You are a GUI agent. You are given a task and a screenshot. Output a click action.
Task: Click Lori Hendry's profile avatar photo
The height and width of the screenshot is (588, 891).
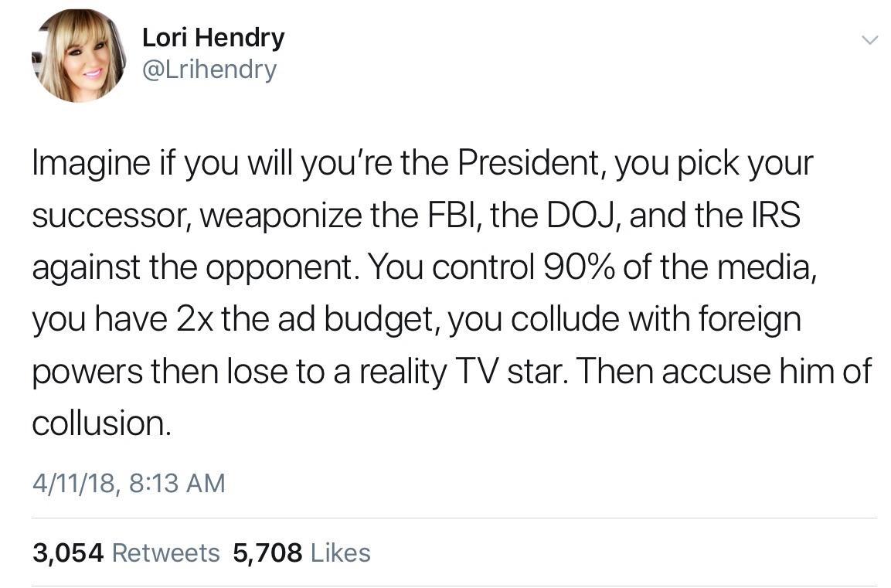[x=79, y=56]
